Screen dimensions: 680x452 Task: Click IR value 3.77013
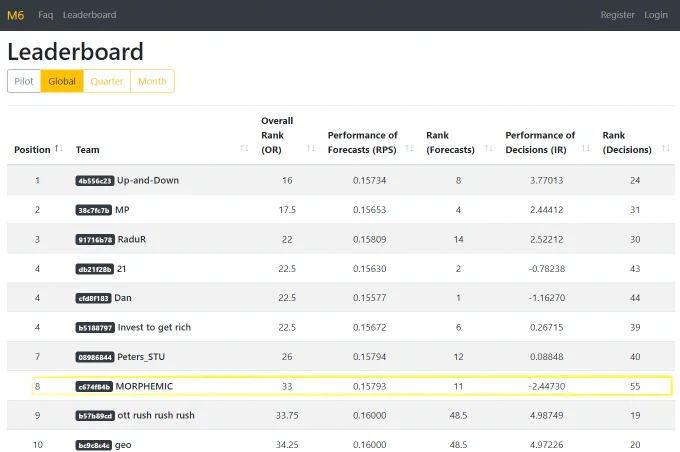(x=546, y=180)
